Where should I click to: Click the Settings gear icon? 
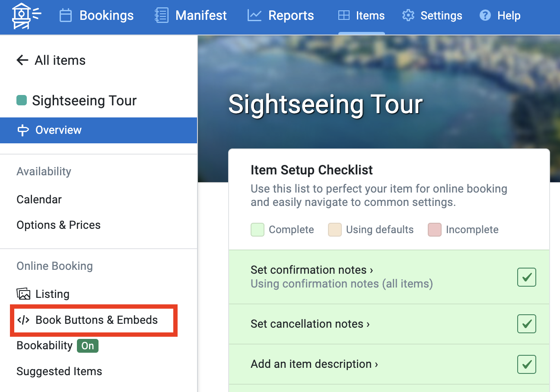point(408,16)
